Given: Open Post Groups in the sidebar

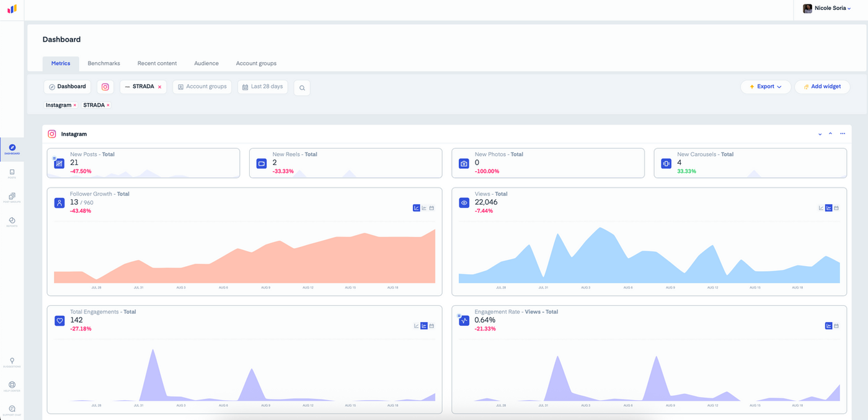Looking at the screenshot, I should [x=12, y=198].
